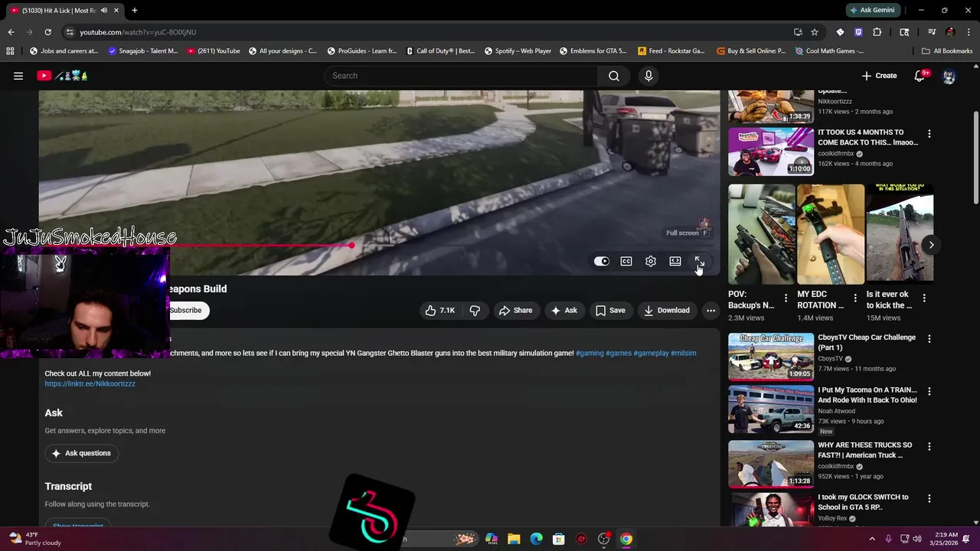Open options for Cboys TV Cheap Car Challenge
The image size is (980, 551).
(x=929, y=339)
